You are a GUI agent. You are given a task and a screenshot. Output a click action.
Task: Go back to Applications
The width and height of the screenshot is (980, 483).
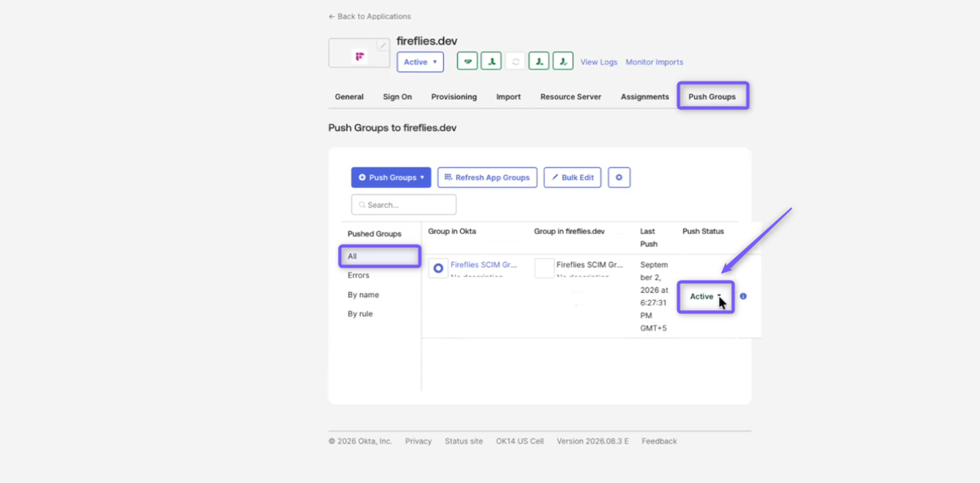370,16
